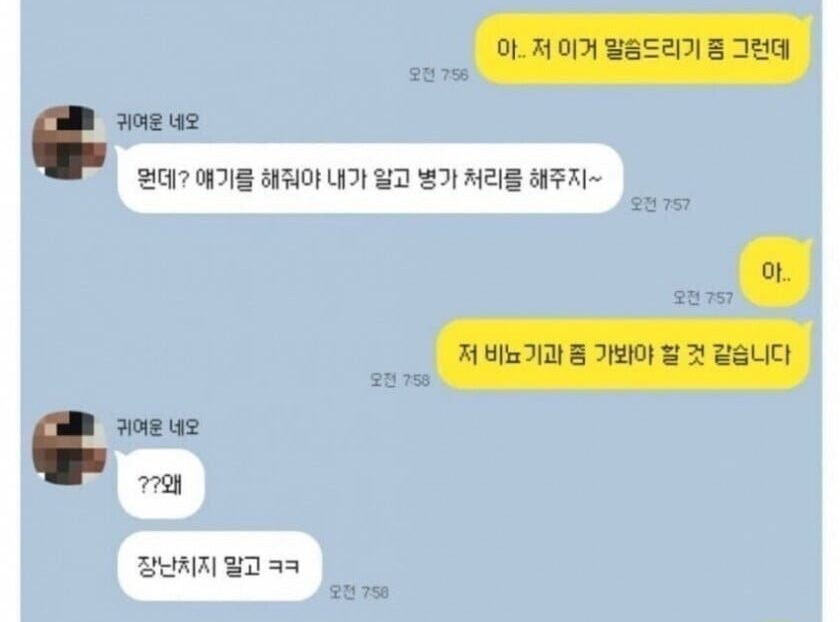Click the ㅋㅋ text in the last bubble
Image resolution: width=840 pixels, height=622 pixels.
pos(283,567)
